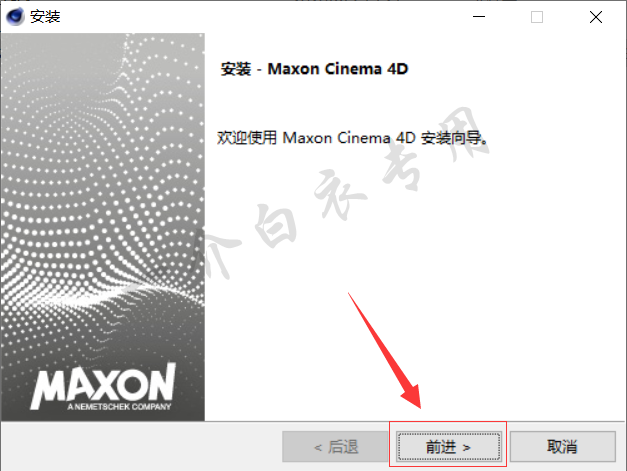The width and height of the screenshot is (627, 471).
Task: Click the 前进 > button to proceed
Action: pos(448,447)
